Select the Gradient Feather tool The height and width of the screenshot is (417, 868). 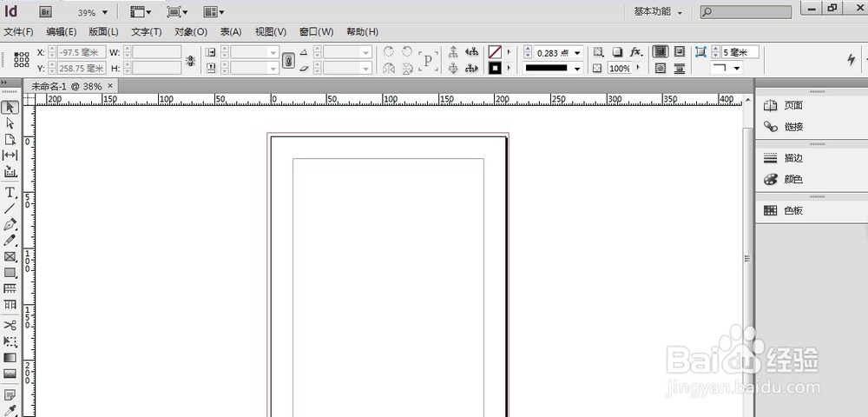(x=10, y=374)
